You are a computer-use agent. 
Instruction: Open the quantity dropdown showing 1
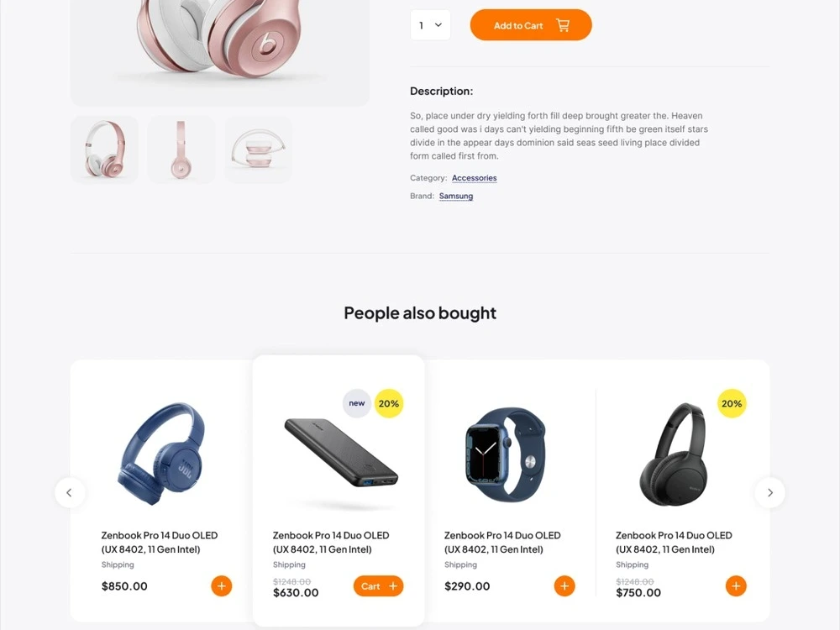(x=430, y=25)
